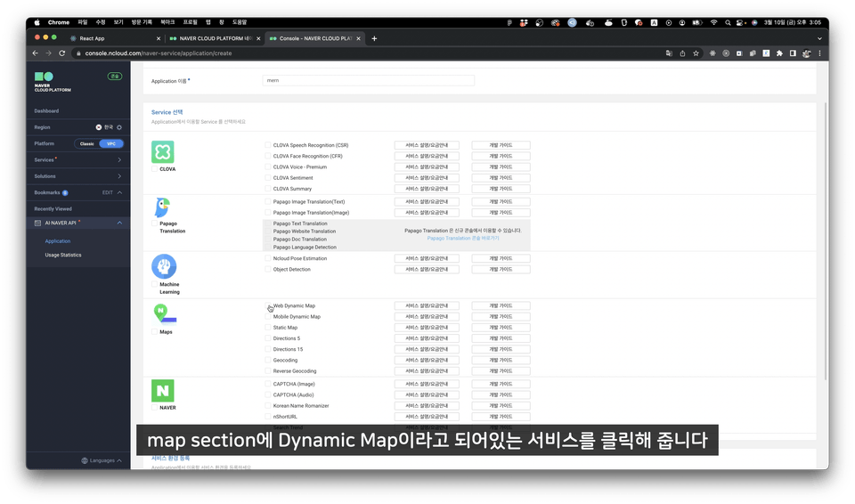
Task: Switch Platform toggle to Classic
Action: 87,143
